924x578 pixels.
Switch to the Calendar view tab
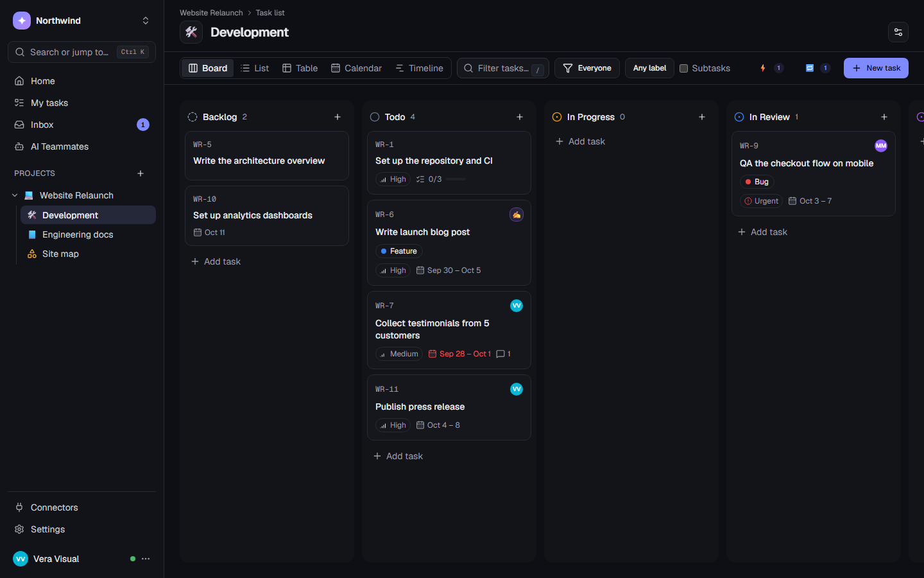click(x=356, y=68)
